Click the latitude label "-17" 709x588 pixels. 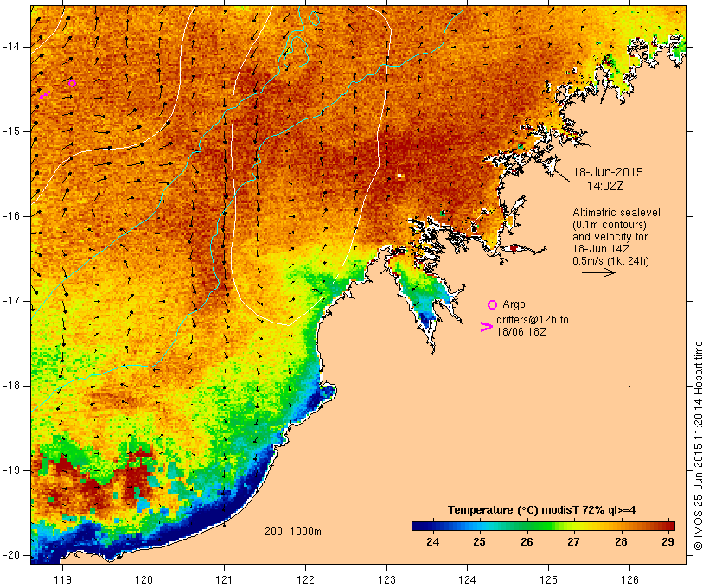pyautogui.click(x=11, y=301)
